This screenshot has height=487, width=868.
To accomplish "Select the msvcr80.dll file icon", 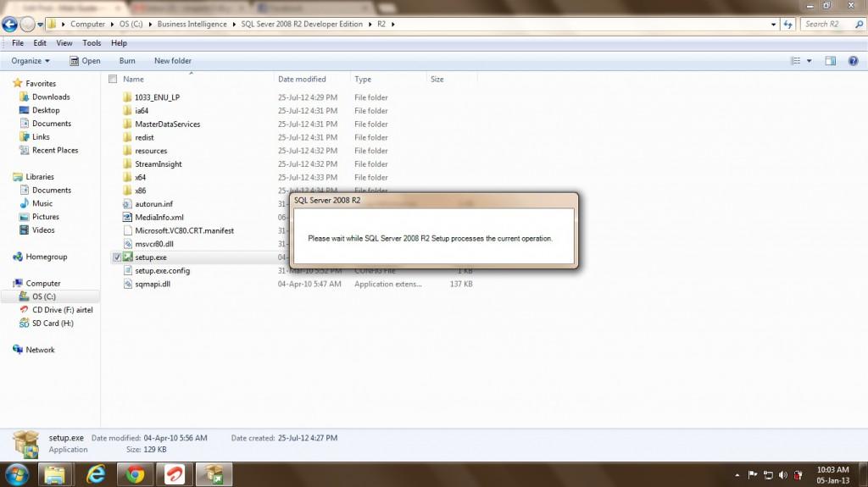I will (127, 244).
